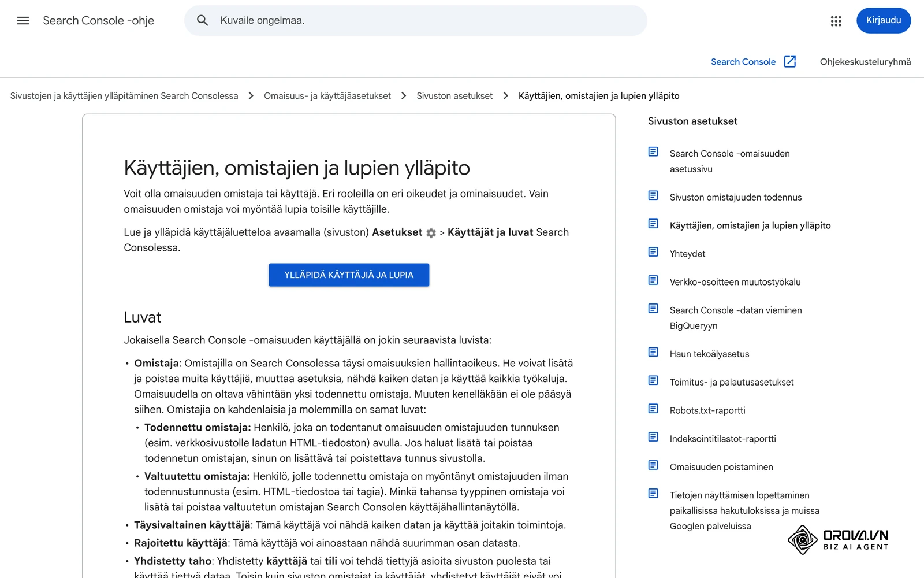The height and width of the screenshot is (578, 924).
Task: Open Search Console -datan vieminen BigQueryyn
Action: (x=736, y=318)
